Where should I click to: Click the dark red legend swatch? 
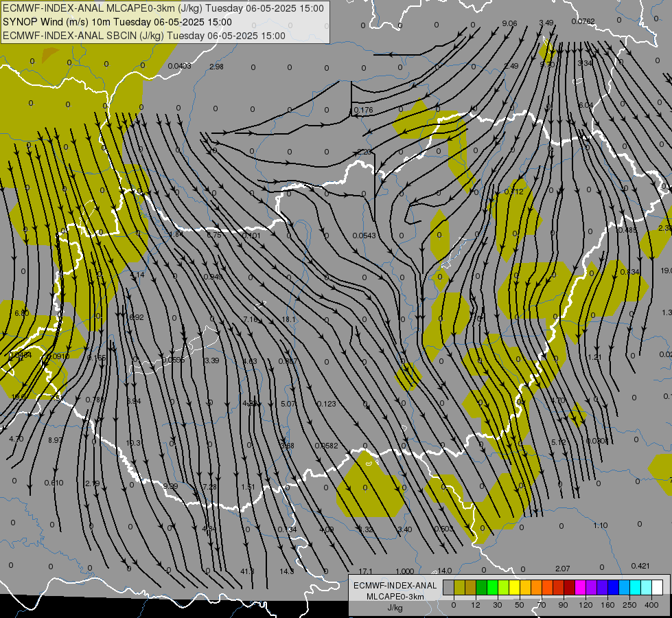click(x=569, y=587)
